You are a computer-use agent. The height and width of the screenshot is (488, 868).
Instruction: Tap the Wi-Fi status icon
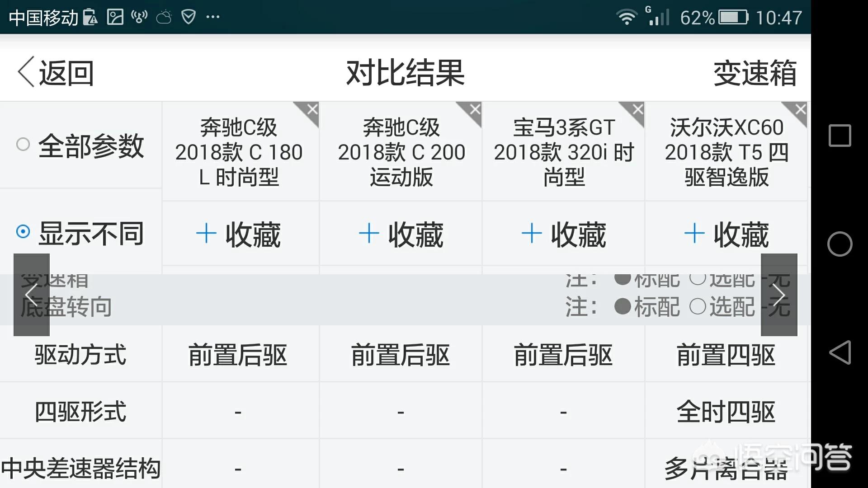point(626,17)
